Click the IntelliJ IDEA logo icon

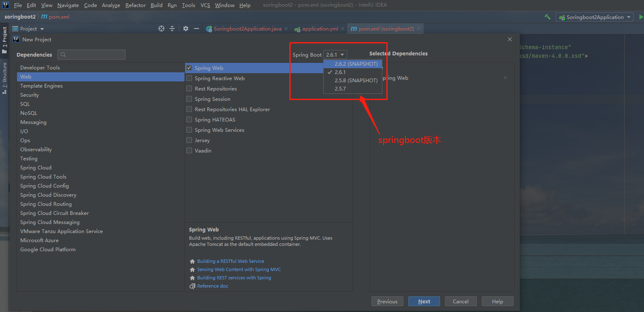point(5,5)
